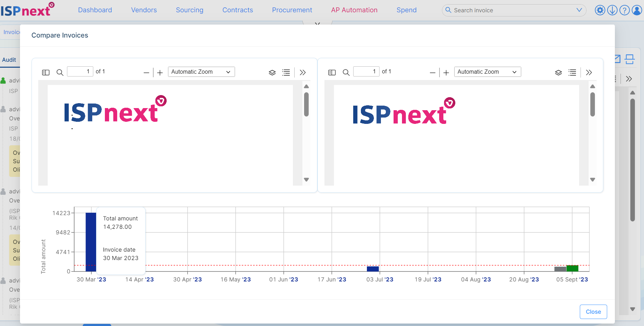
Task: Switch to the Audit tab
Action: (9, 60)
